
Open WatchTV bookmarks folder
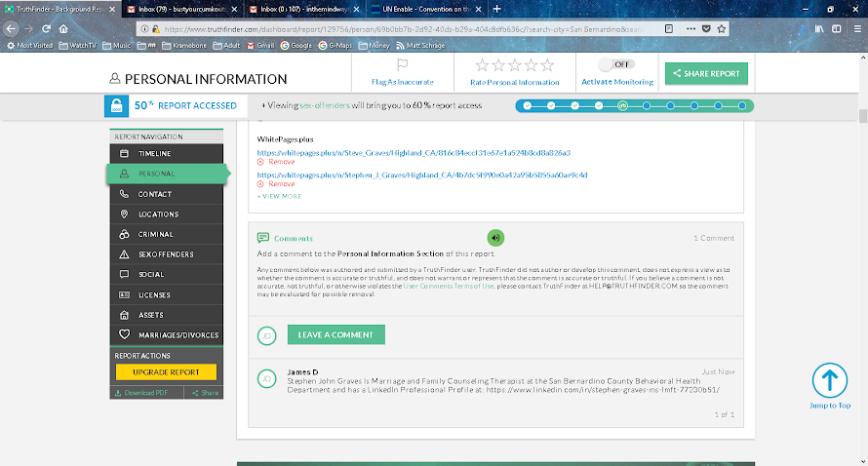tap(77, 46)
